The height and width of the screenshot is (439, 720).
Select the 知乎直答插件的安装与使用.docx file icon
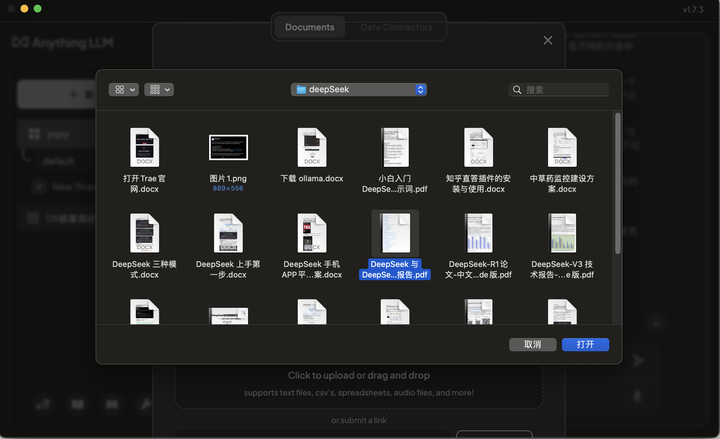[478, 147]
